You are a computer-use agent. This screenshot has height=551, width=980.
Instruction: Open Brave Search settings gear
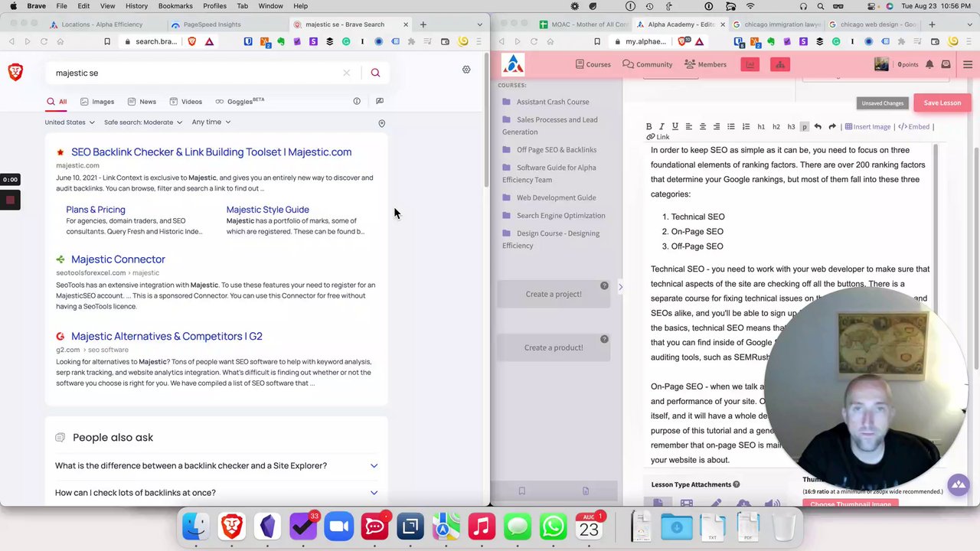click(x=466, y=70)
